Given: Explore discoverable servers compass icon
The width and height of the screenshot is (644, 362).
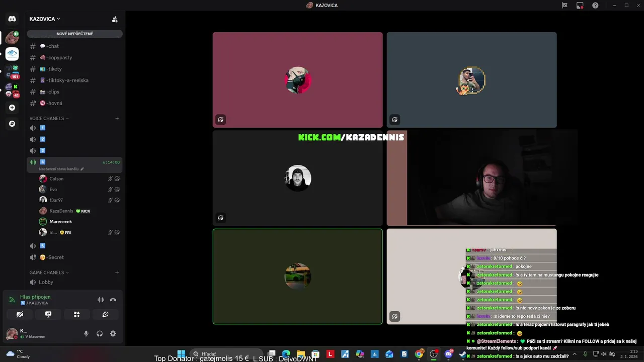Looking at the screenshot, I should pyautogui.click(x=12, y=124).
